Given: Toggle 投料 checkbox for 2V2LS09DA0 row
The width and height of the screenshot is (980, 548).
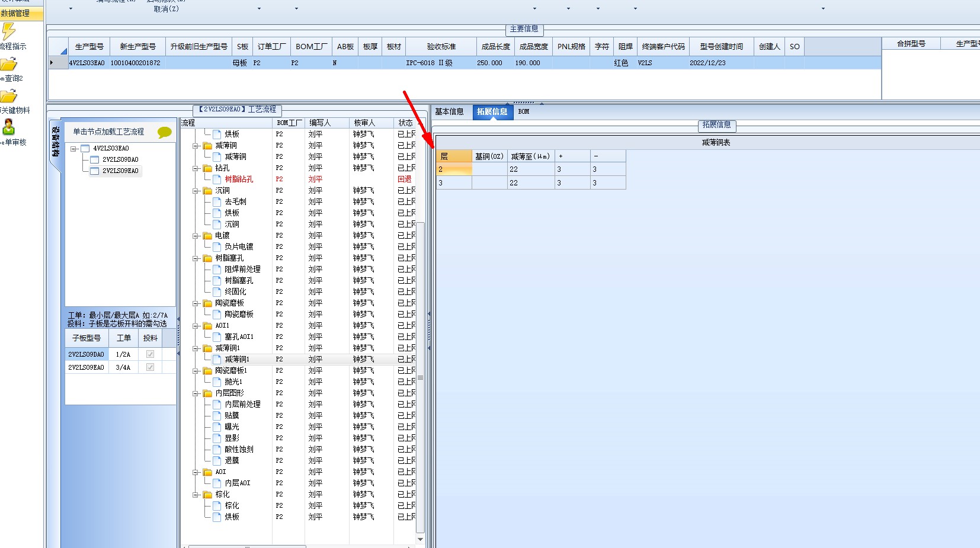Looking at the screenshot, I should (x=150, y=354).
